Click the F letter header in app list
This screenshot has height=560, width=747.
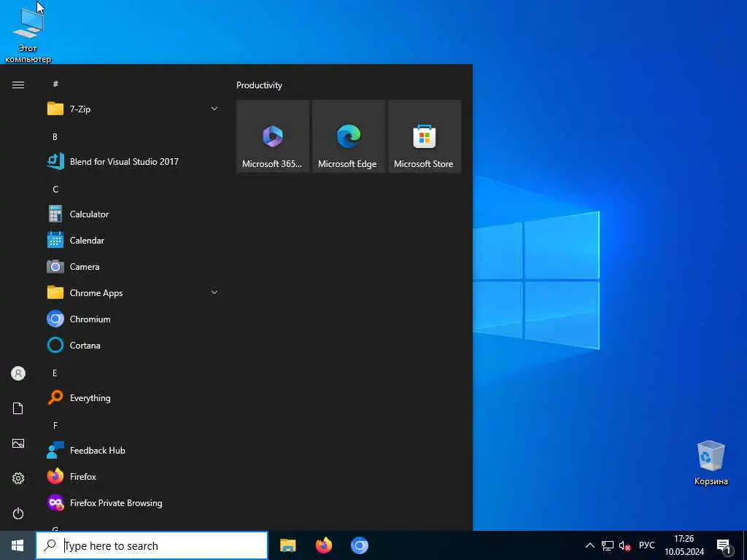click(55, 426)
